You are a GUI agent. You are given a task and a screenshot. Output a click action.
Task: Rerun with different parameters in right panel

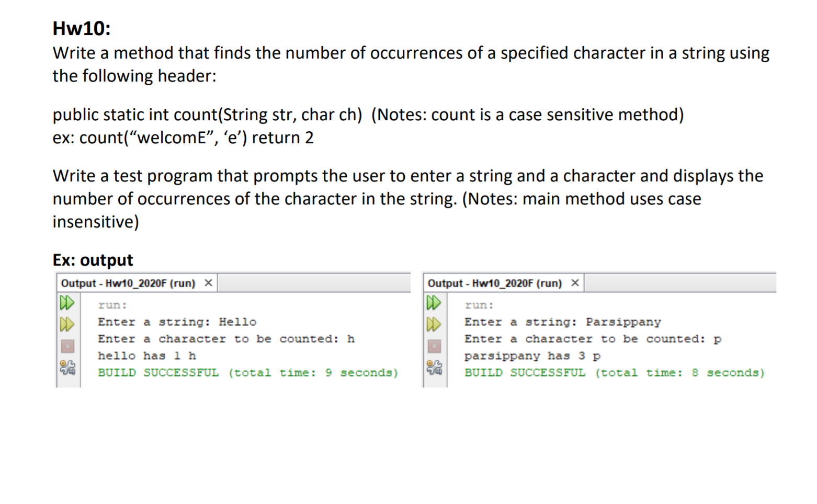coord(435,323)
